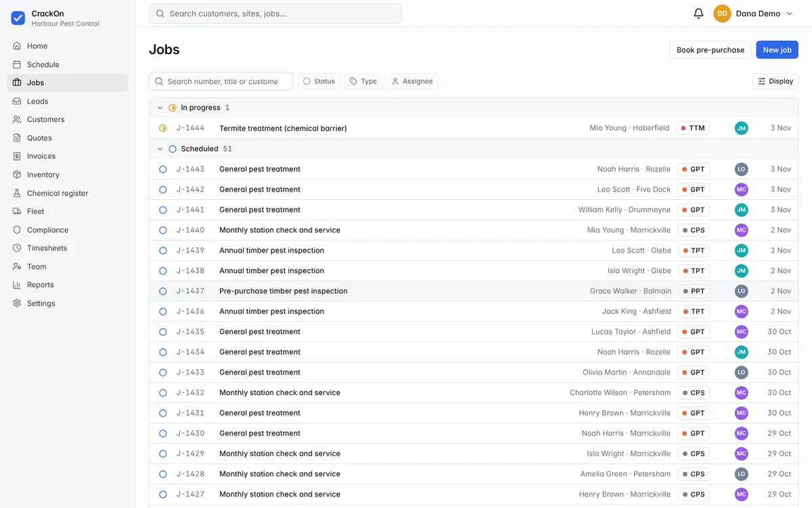Open the Type filter dropdown

click(363, 81)
